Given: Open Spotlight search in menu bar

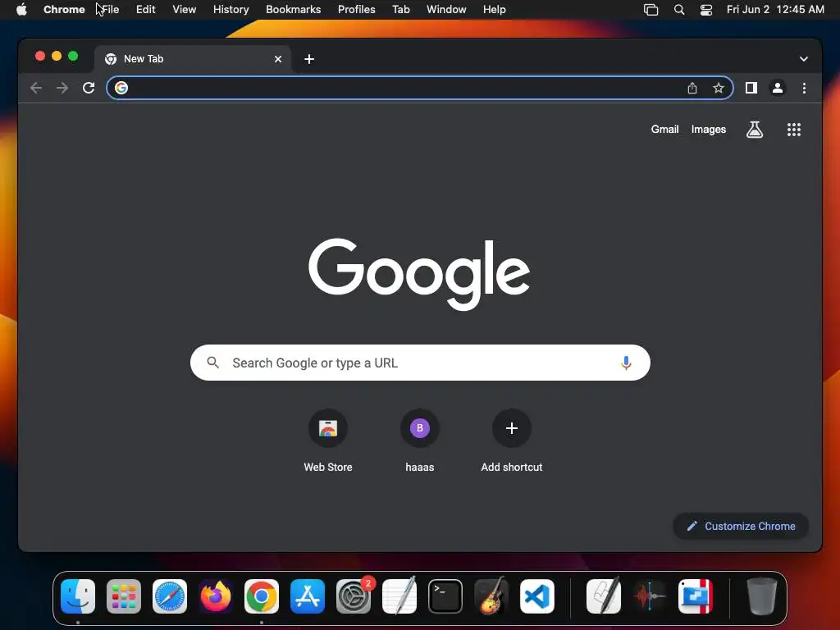Looking at the screenshot, I should [x=678, y=9].
